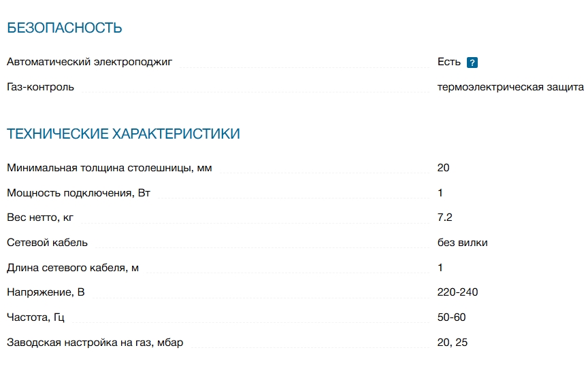Screen dimensions: 588x365
Task: Click the Частота, Гц label
Action: [35, 317]
